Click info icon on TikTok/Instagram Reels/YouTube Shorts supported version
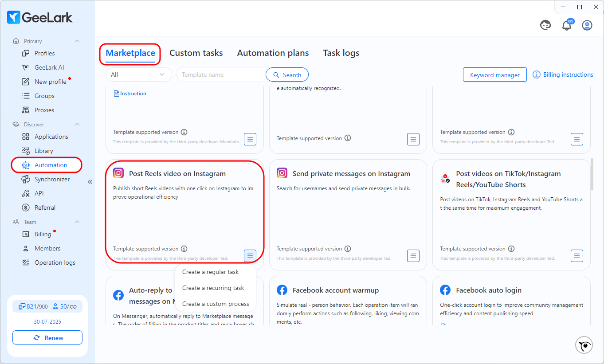 [511, 249]
